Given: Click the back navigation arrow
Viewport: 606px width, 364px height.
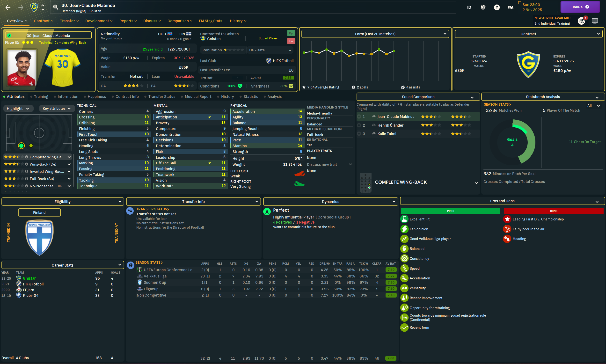Looking at the screenshot, I should pos(8,7).
